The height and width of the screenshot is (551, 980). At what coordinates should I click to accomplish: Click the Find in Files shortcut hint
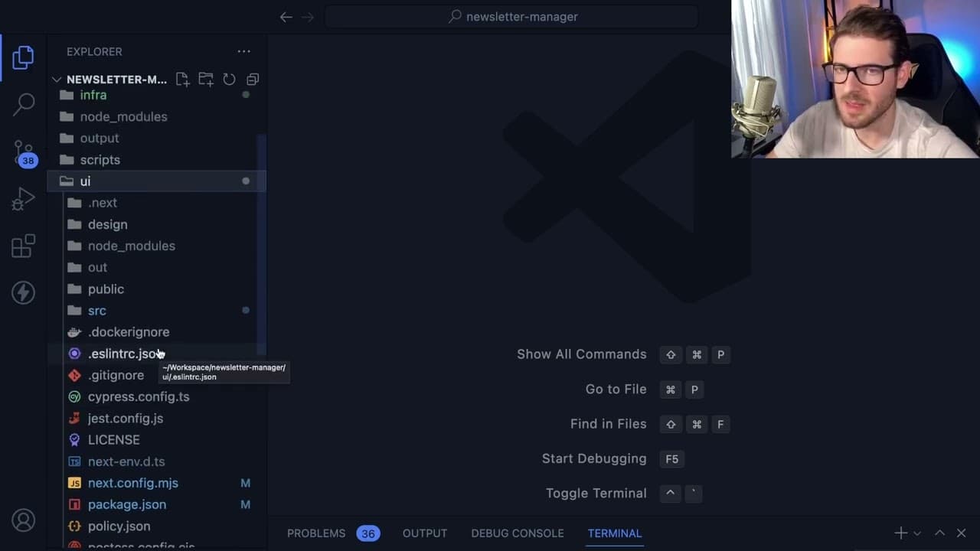[649, 424]
